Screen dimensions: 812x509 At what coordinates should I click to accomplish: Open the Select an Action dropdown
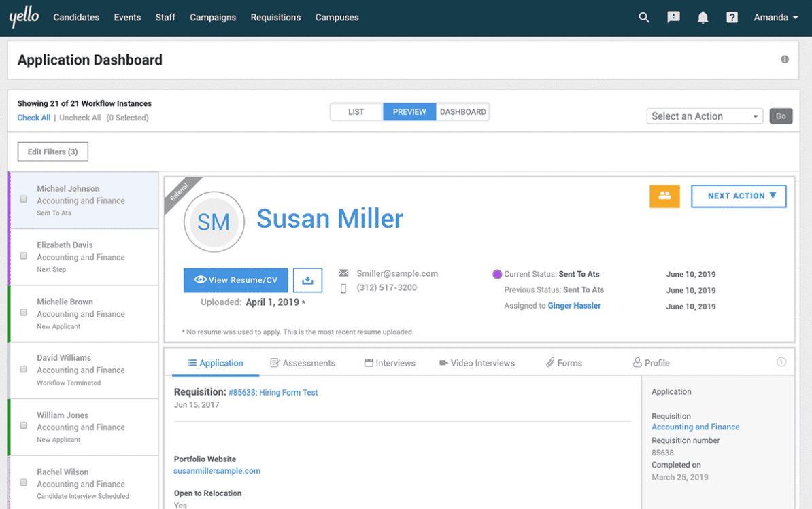(705, 116)
